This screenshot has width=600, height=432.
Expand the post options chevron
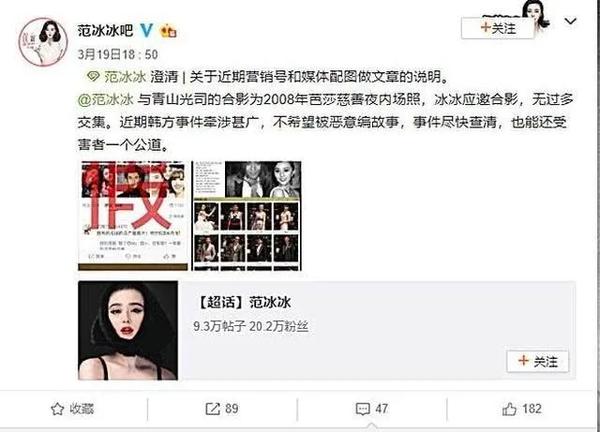(x=570, y=21)
